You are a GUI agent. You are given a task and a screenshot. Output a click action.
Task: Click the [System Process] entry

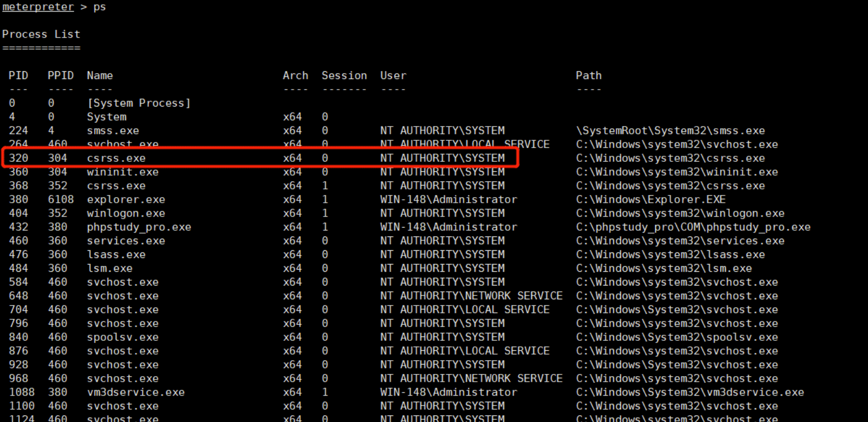tap(139, 103)
